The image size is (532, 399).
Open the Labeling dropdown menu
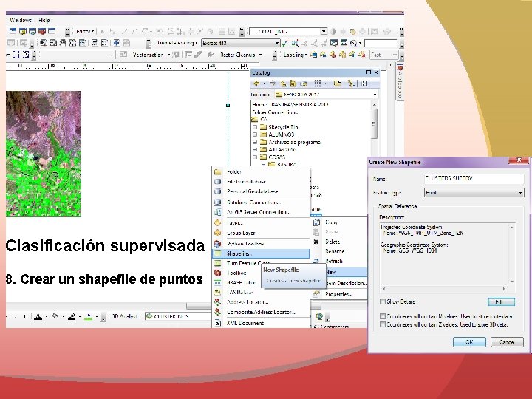(x=295, y=55)
